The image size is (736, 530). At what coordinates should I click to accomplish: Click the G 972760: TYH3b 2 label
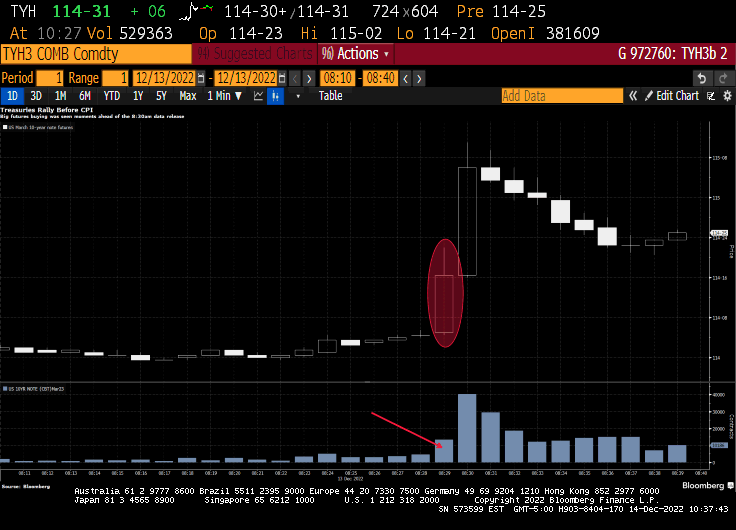(673, 54)
